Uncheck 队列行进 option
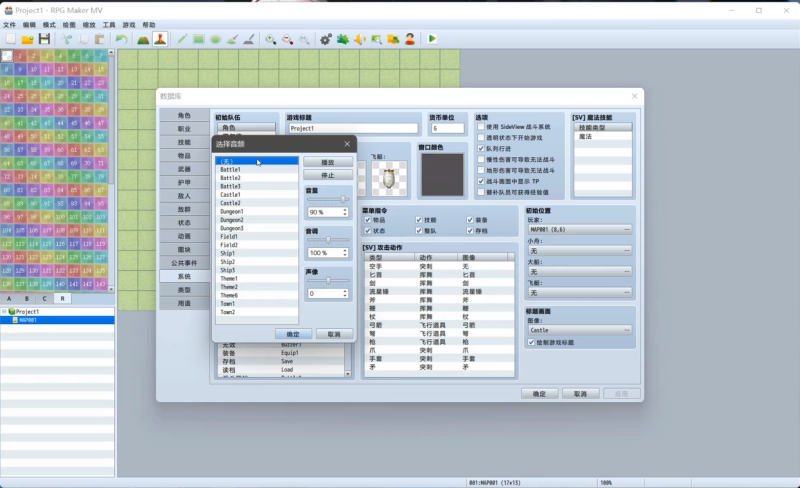The height and width of the screenshot is (488, 800). (x=481, y=149)
